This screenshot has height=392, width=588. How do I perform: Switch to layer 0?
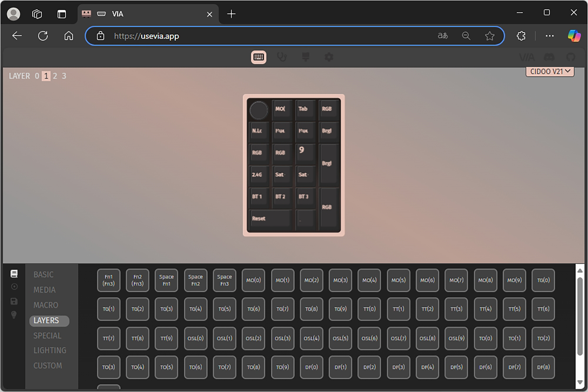[37, 76]
